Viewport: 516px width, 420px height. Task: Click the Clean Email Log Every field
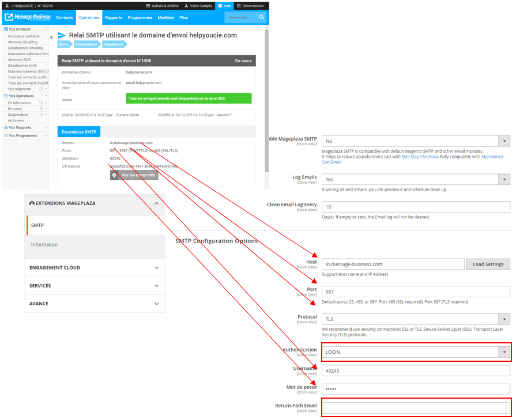point(416,207)
